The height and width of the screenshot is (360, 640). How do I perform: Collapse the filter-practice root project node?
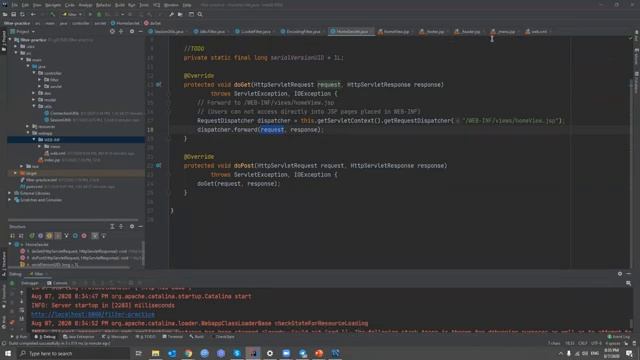[x=10, y=40]
